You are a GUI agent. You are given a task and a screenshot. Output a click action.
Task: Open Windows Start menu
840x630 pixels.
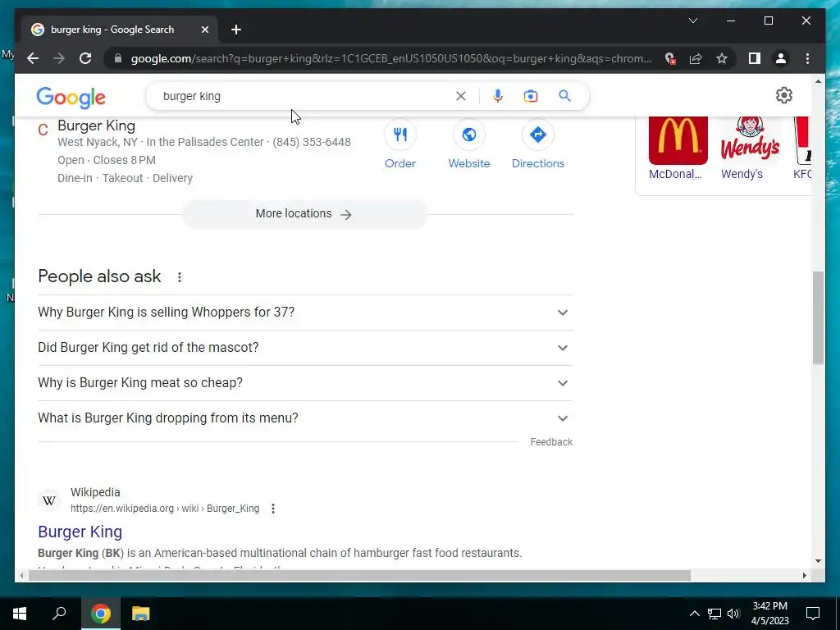click(20, 614)
